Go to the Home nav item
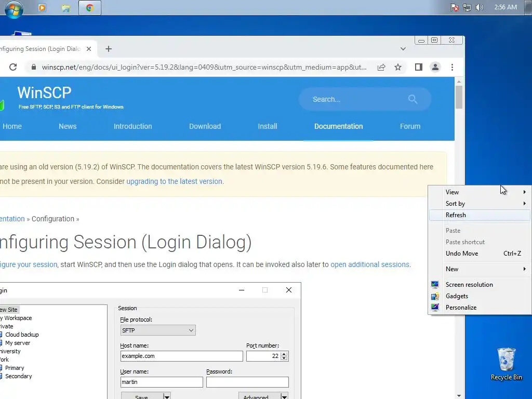The image size is (532, 399). pos(12,126)
